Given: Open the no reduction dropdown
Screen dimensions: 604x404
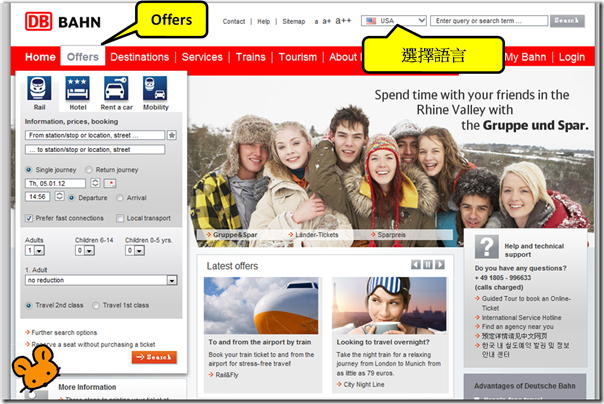Looking at the screenshot, I should tap(101, 280).
